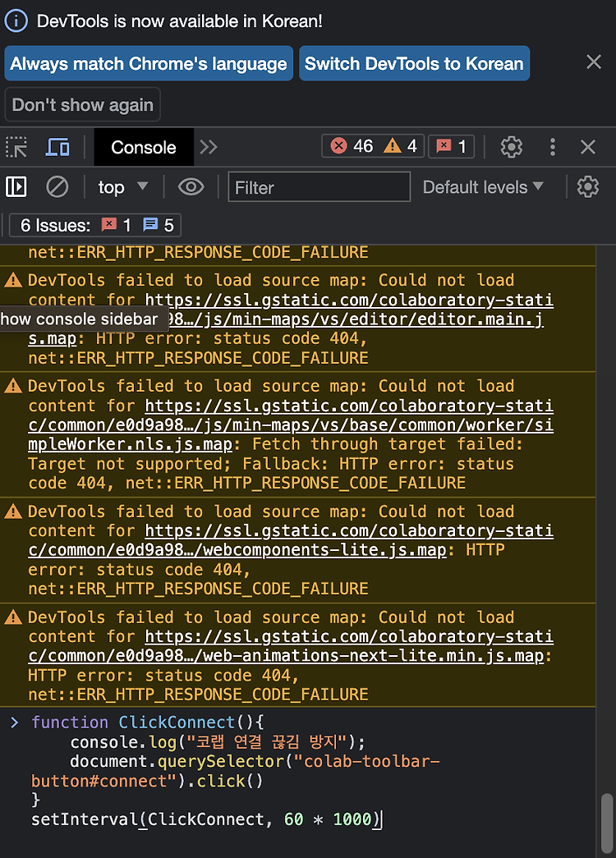The width and height of the screenshot is (616, 858).
Task: Create a live expression with eye icon
Action: (191, 187)
